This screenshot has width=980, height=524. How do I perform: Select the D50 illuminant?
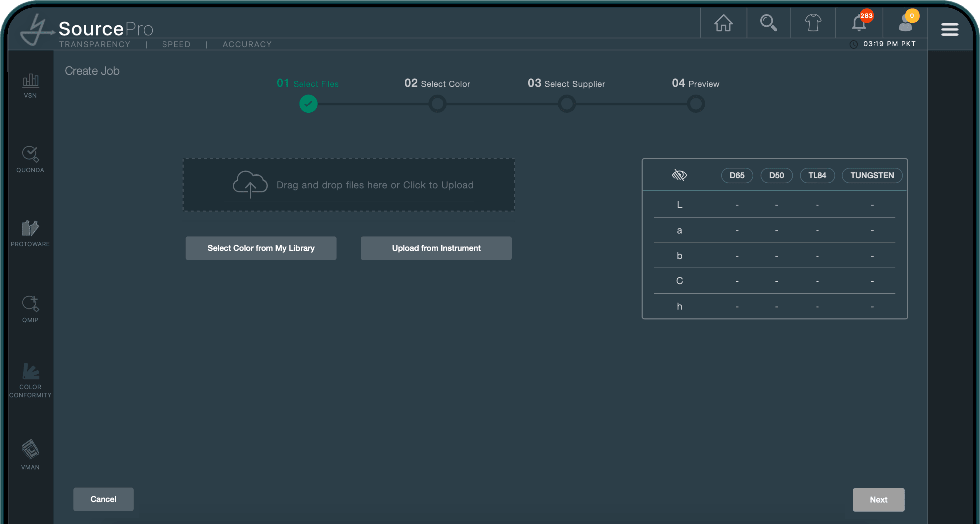pos(776,175)
